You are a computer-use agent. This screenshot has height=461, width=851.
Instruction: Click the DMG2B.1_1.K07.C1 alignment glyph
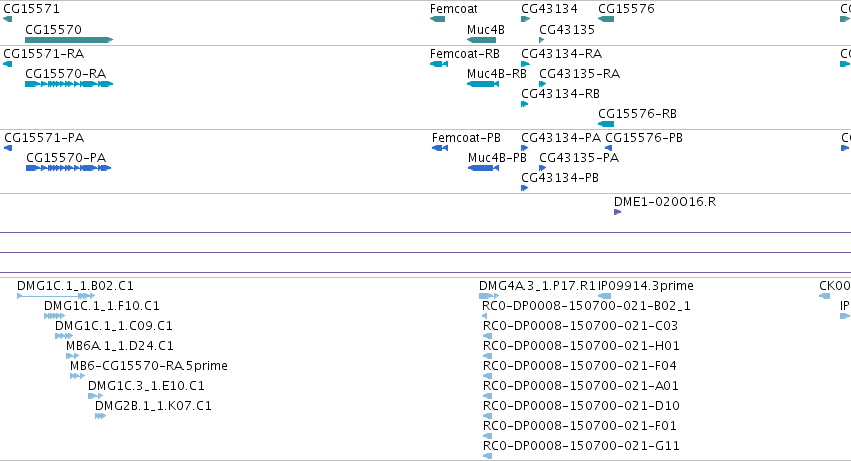pos(100,416)
